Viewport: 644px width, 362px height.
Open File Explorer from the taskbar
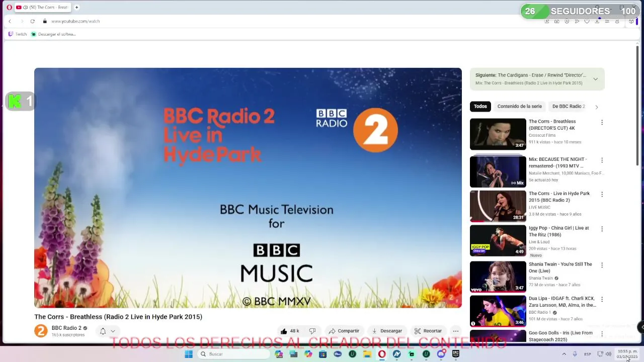click(367, 354)
